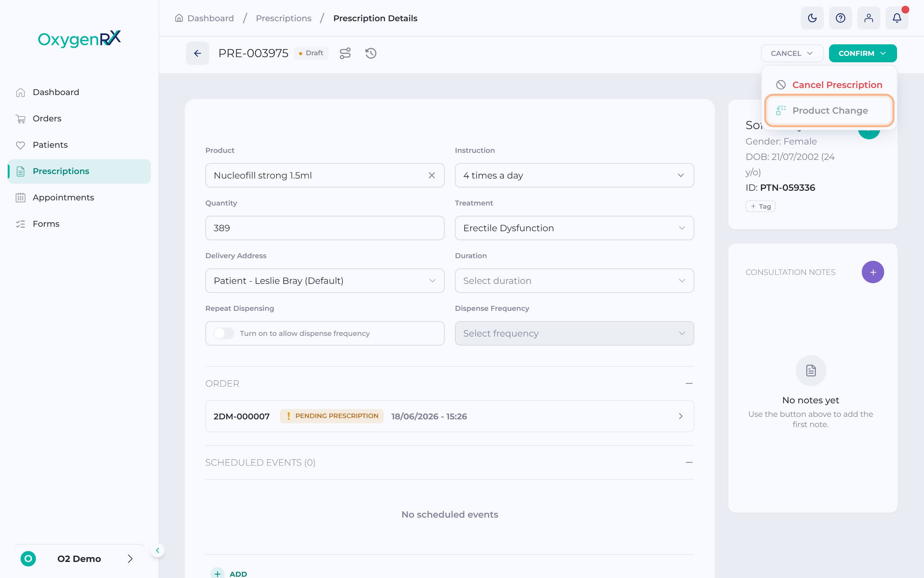Click into the Product field
The width and height of the screenshot is (924, 578).
325,175
